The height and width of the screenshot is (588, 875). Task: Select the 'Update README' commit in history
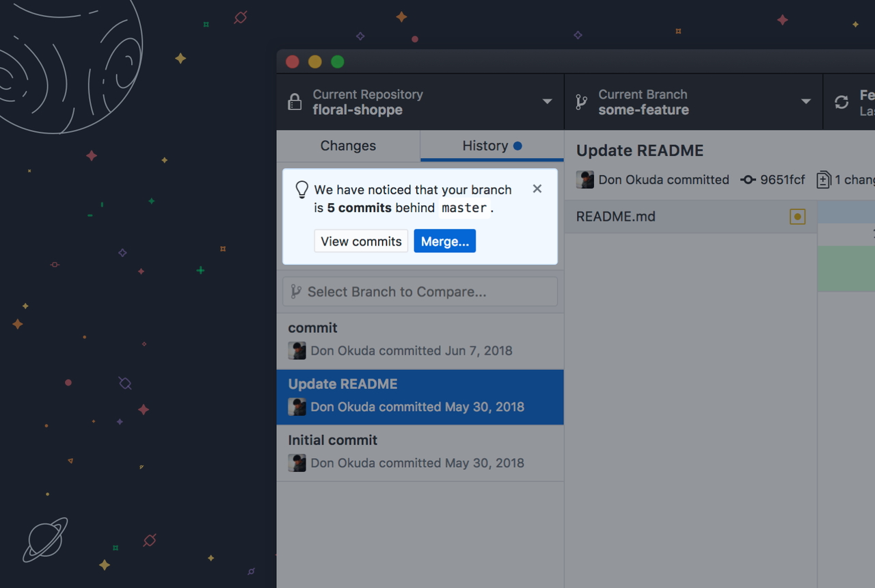click(420, 397)
